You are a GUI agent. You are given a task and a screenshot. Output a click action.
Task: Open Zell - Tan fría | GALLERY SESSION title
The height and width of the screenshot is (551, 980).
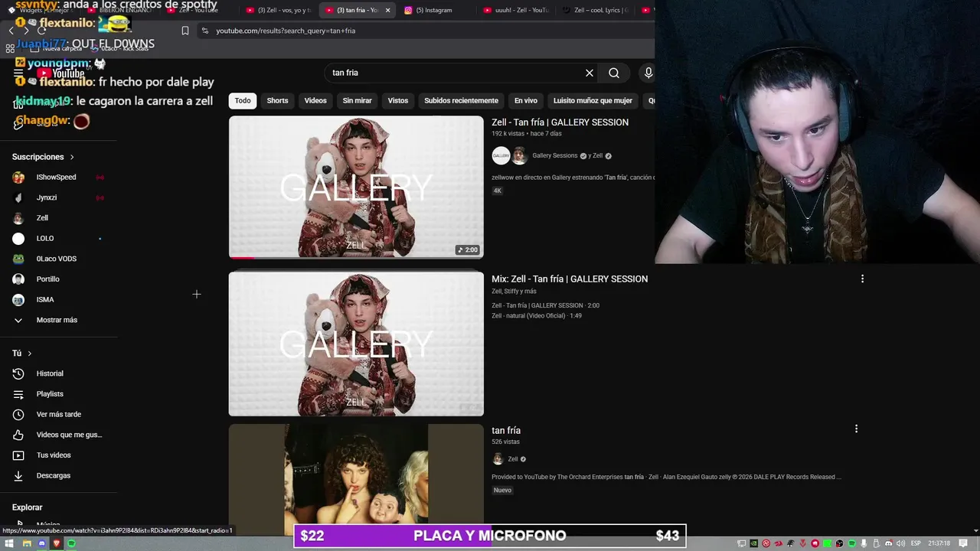coord(560,122)
